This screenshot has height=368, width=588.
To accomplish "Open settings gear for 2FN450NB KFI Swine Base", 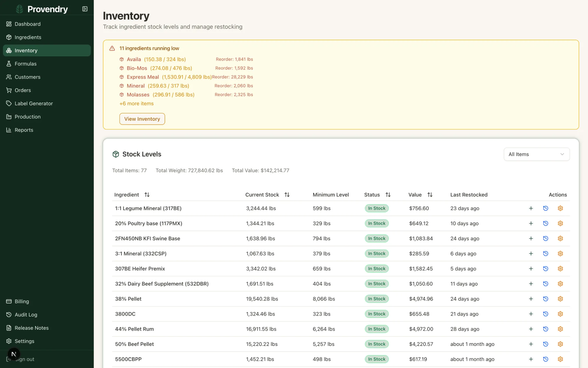I will [560, 238].
